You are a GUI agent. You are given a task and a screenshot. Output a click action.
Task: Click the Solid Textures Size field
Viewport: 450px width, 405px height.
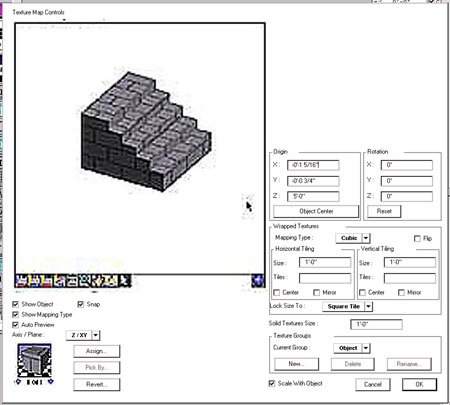(x=376, y=324)
